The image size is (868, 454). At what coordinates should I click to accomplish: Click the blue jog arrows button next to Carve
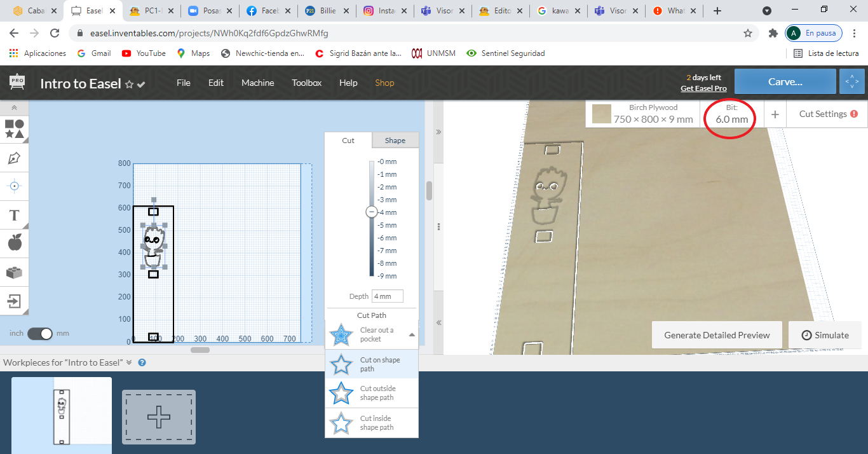[x=852, y=82]
